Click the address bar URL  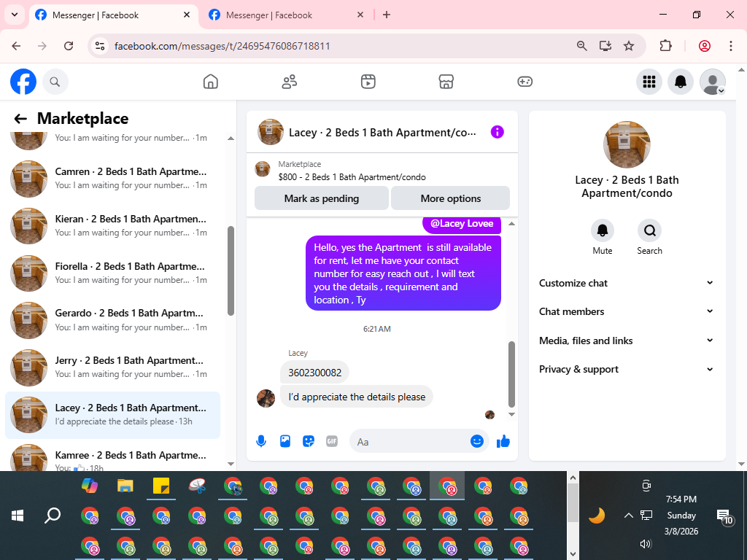point(222,46)
